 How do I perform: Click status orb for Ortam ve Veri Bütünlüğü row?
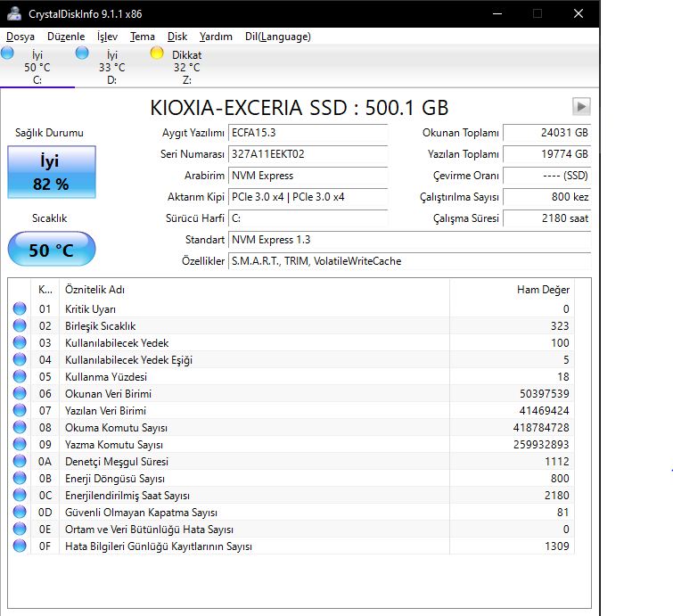(20, 530)
